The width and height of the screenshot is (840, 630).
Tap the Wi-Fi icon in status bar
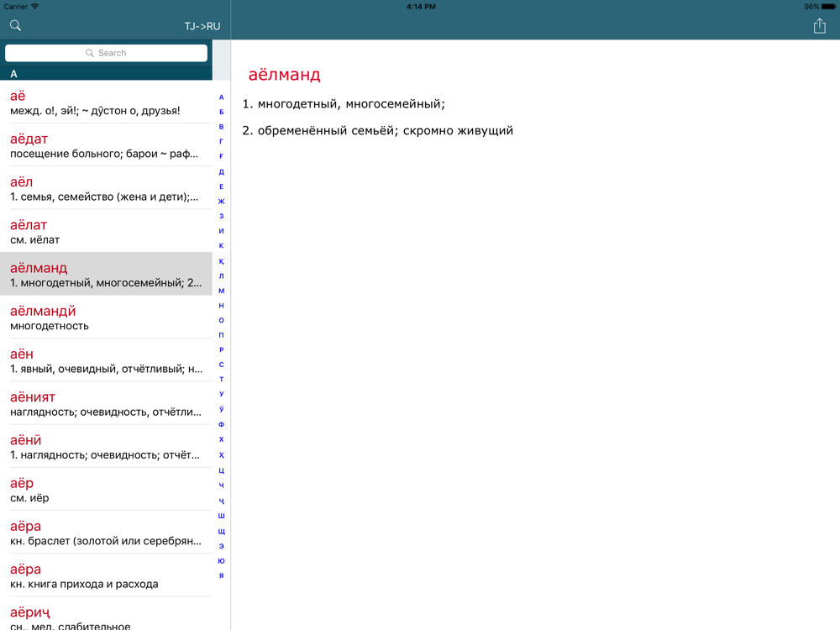pos(34,7)
